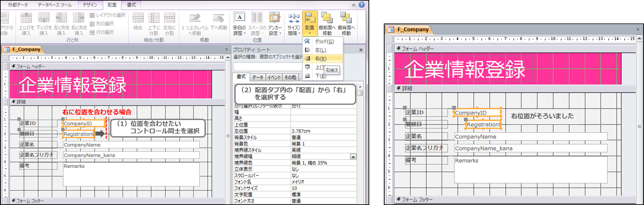Insert a column right with 右に列を挿入
The height and width of the screenshot is (205, 644).
point(79,23)
